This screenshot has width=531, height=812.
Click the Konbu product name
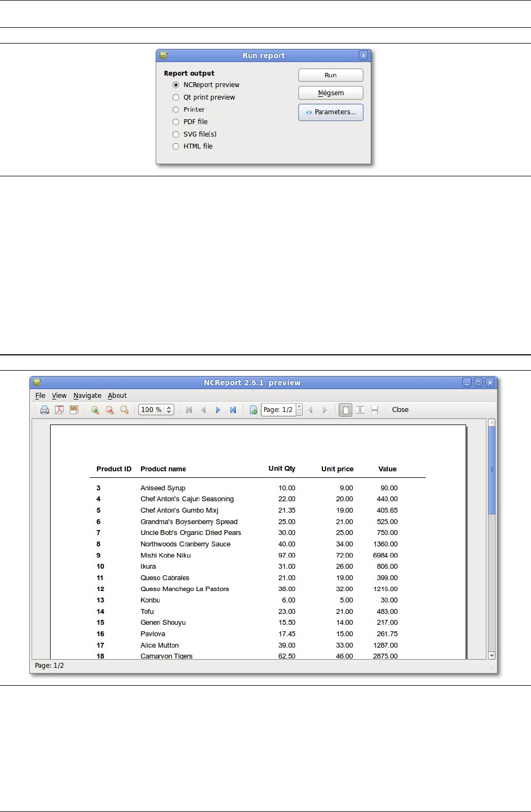pyautogui.click(x=150, y=600)
